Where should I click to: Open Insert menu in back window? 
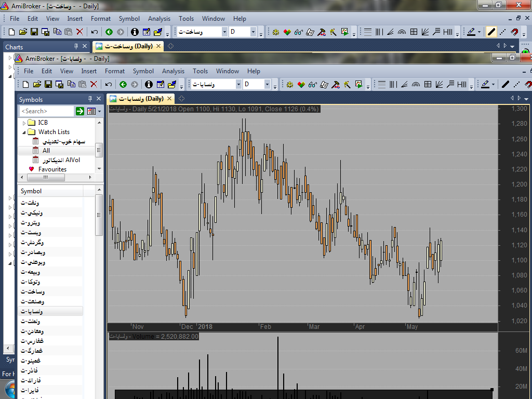[75, 19]
